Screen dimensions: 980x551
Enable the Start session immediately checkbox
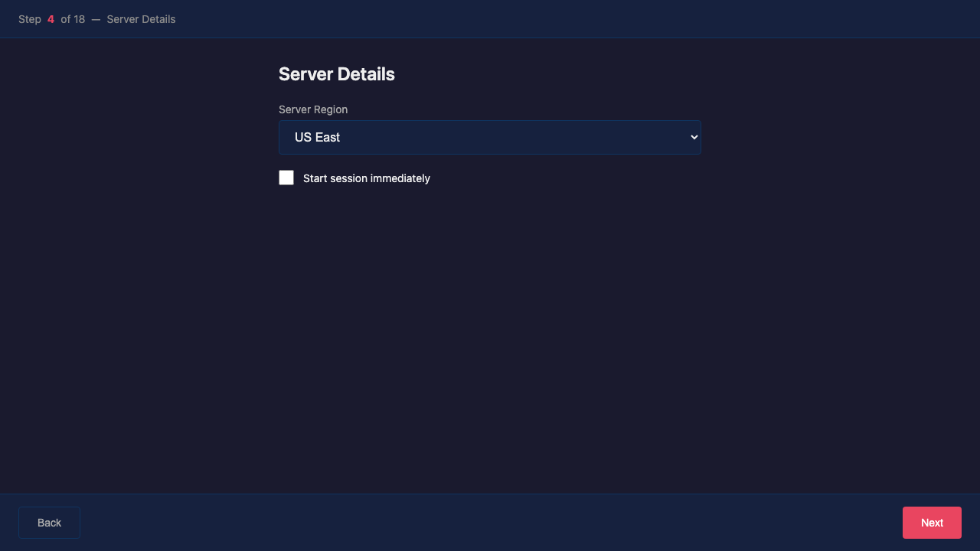click(286, 178)
